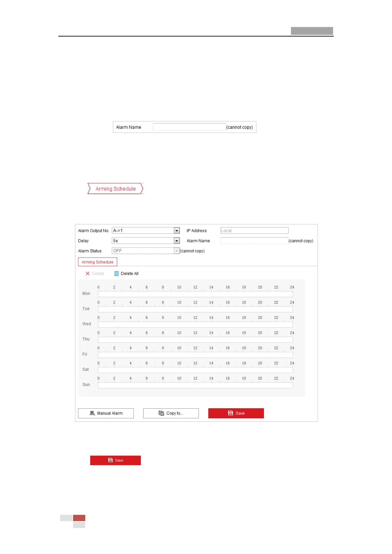Click the (cannot copy) text after Alarm Status
The image size is (392, 554).
[193, 251]
